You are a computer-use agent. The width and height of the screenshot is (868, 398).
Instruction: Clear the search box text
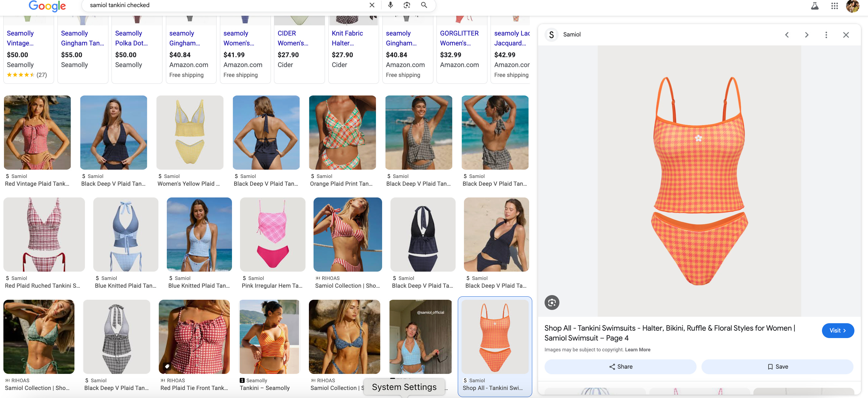click(372, 5)
